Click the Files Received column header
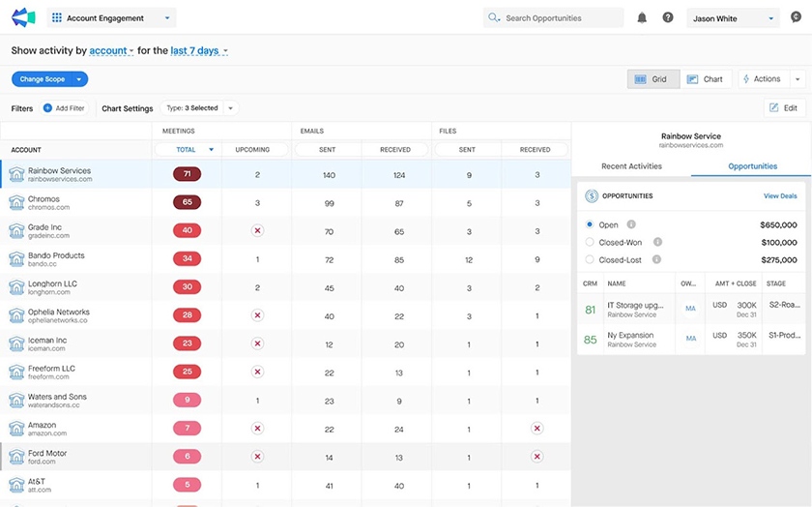The height and width of the screenshot is (507, 812). (535, 150)
